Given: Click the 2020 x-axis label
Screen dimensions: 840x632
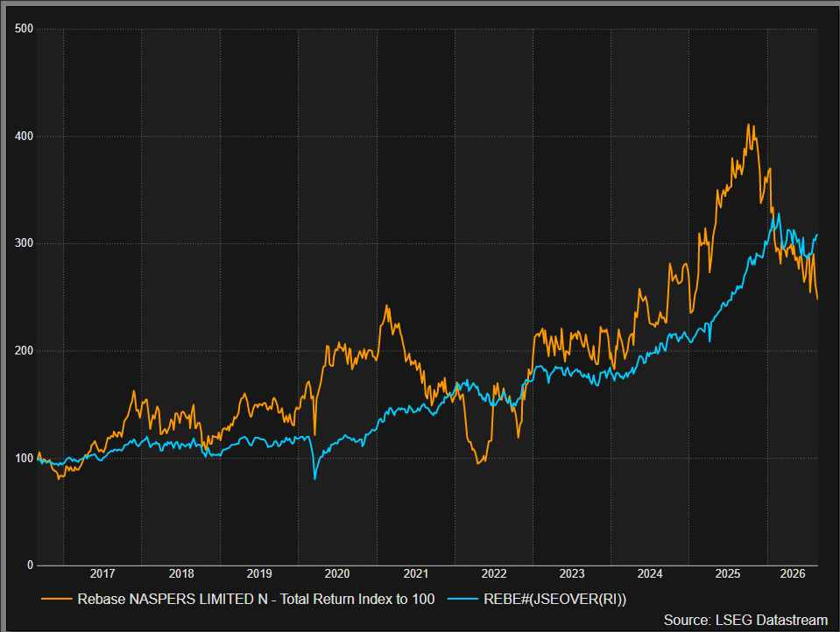Looking at the screenshot, I should pyautogui.click(x=337, y=573).
